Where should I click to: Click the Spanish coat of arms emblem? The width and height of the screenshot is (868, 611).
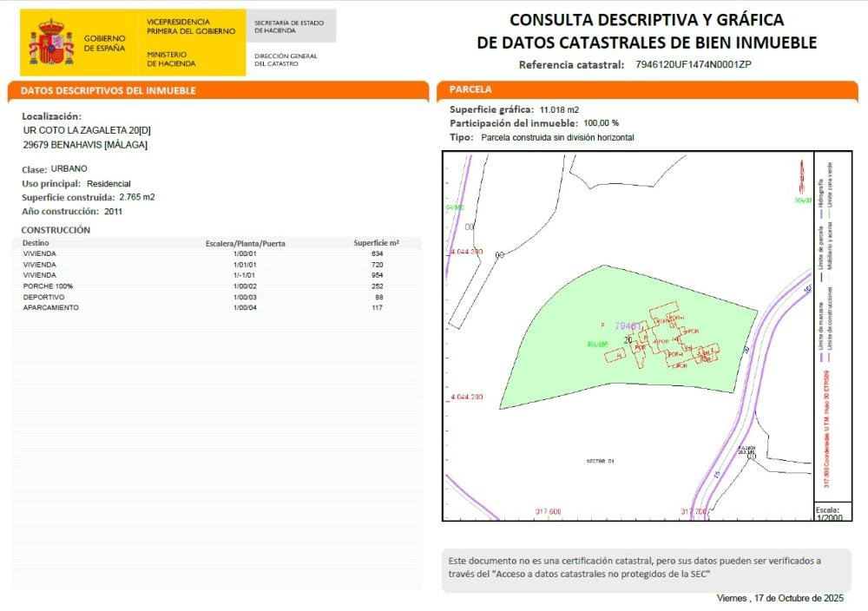52,43
